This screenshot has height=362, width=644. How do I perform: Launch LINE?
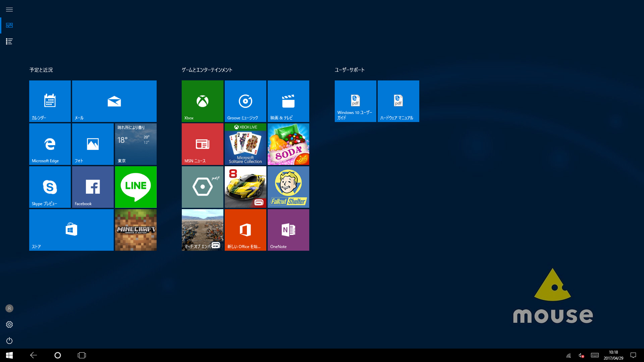pos(136,187)
